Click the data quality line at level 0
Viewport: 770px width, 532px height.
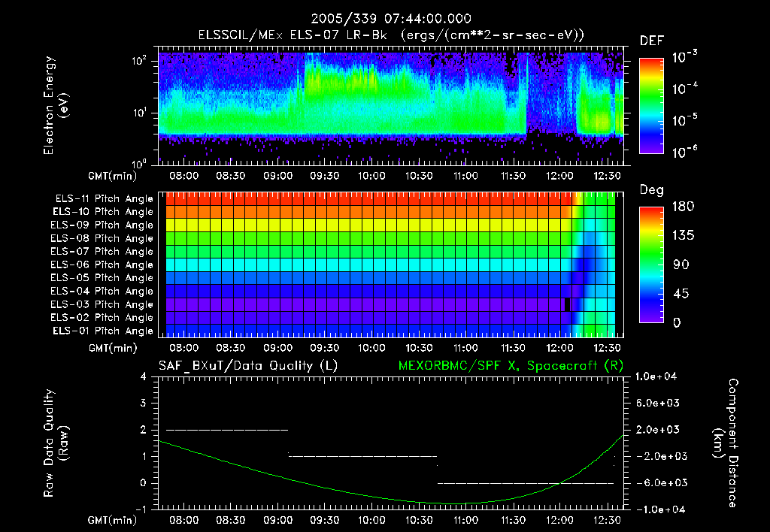(x=526, y=483)
